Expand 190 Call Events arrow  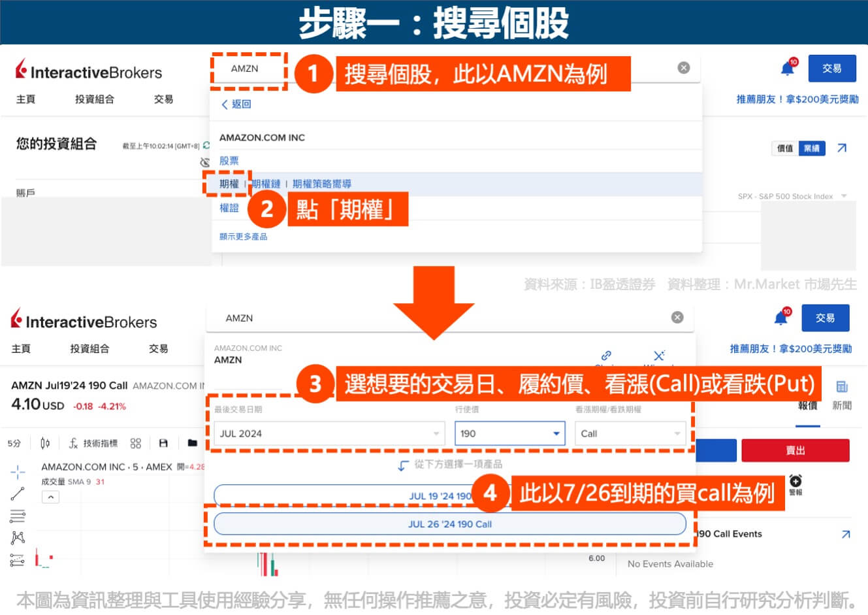point(846,534)
